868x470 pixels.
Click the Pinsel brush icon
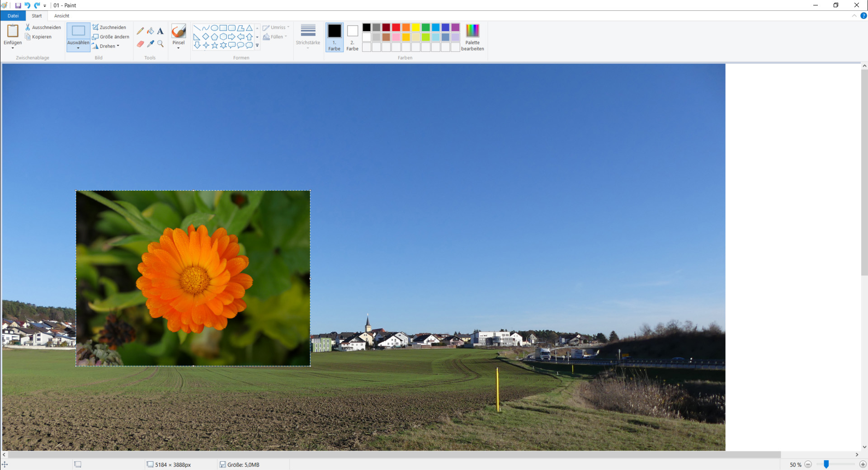pos(179,31)
